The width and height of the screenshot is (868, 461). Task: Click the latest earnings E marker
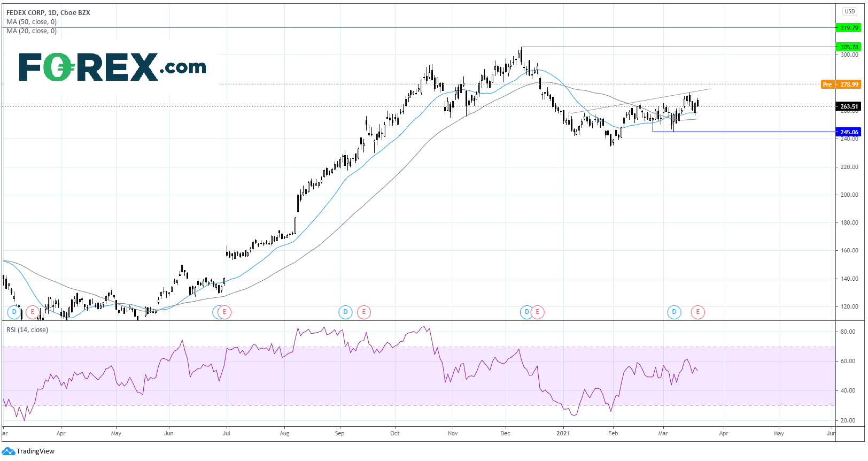[697, 312]
